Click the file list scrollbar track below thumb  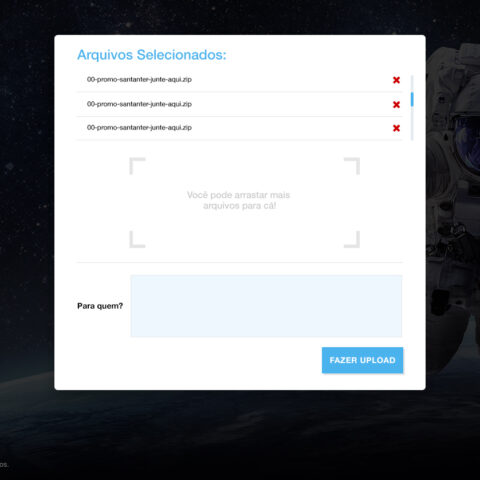(412, 123)
